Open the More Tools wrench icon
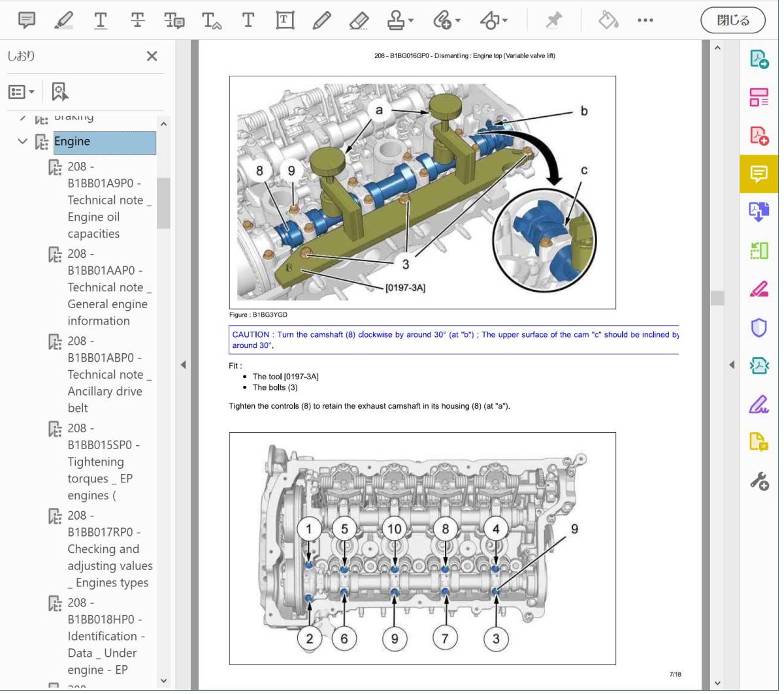 [x=759, y=482]
